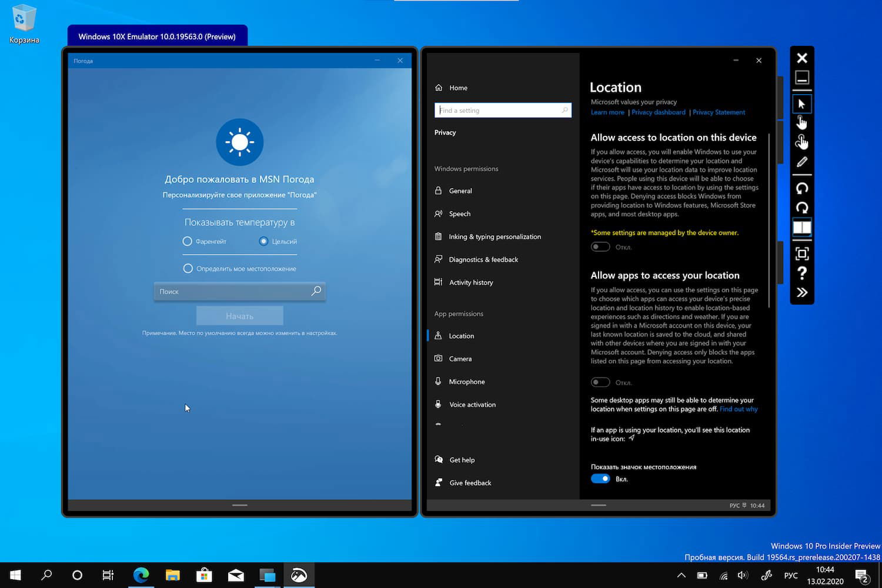This screenshot has width=882, height=588.
Task: Click the emulator Help question mark icon
Action: coord(801,273)
